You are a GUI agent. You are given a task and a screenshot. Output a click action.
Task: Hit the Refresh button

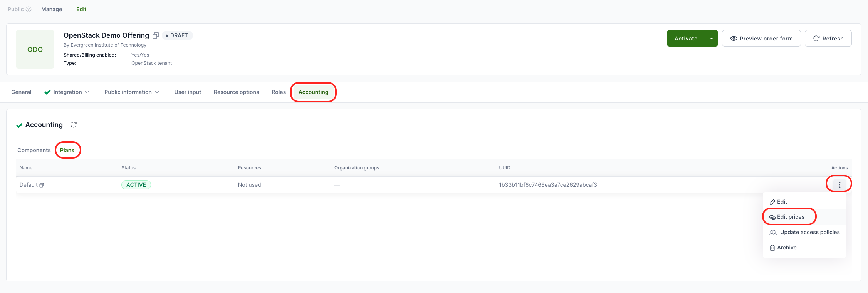828,39
